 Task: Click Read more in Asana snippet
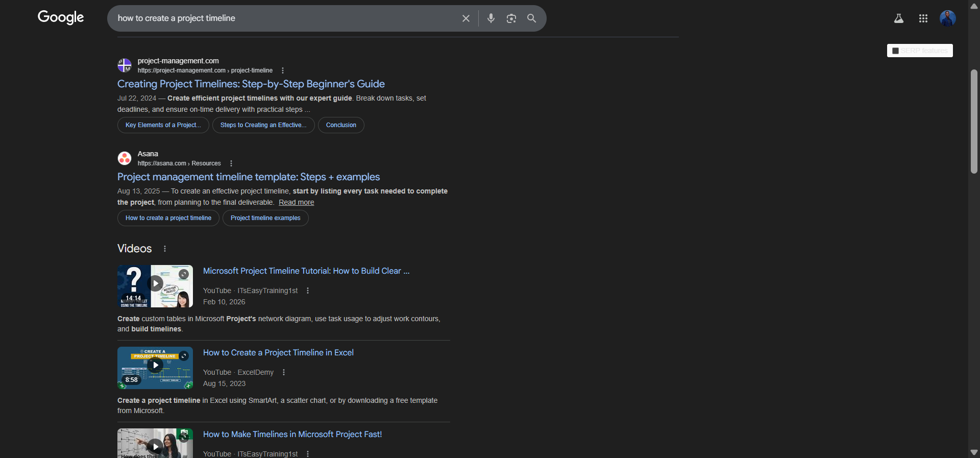click(x=297, y=202)
